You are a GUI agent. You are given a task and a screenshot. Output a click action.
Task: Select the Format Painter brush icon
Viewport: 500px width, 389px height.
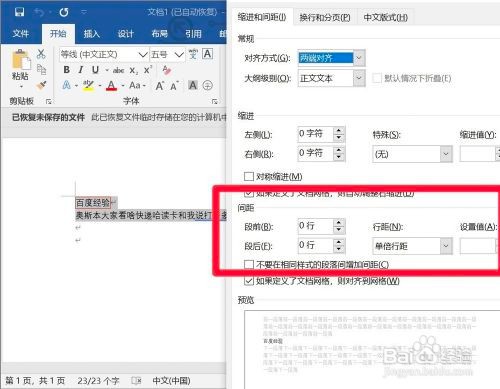click(41, 85)
